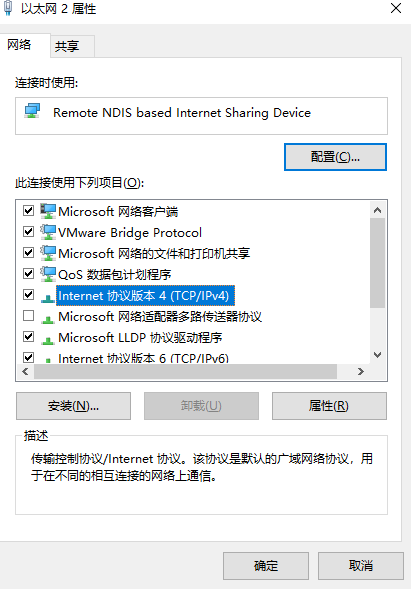Uncheck the Internet 协议版本 6 (TCP/IPv6) checkbox
411x589 pixels.
(29, 357)
